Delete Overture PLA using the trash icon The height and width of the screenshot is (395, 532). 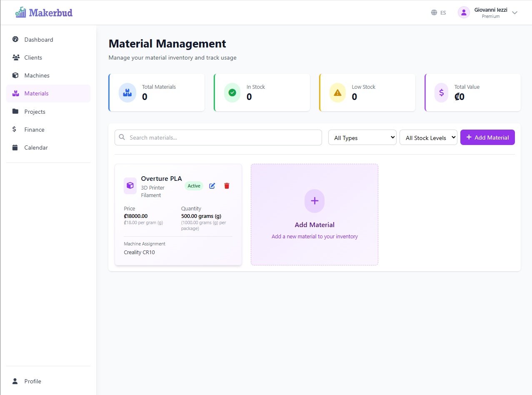click(x=227, y=186)
